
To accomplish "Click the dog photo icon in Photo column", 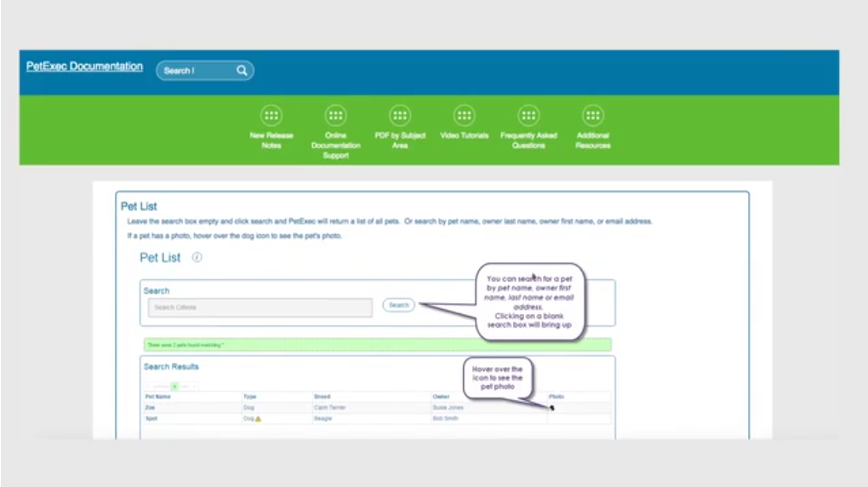I will [552, 408].
